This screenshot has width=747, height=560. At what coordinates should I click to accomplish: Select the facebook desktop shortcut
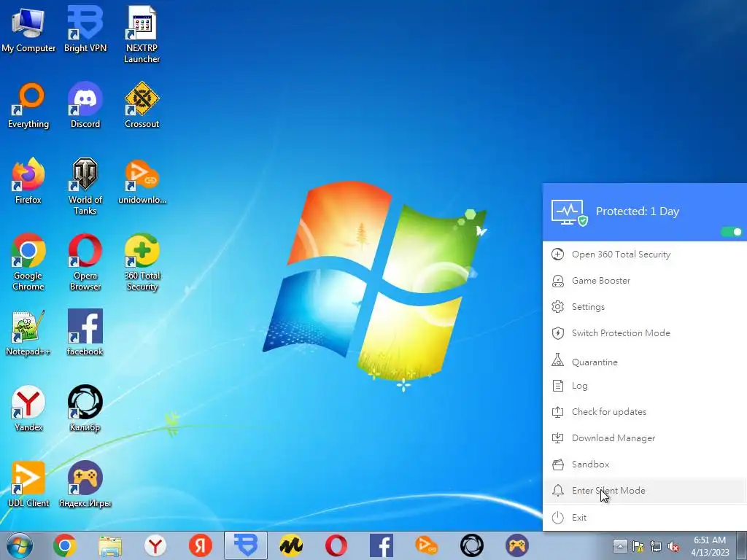(85, 332)
